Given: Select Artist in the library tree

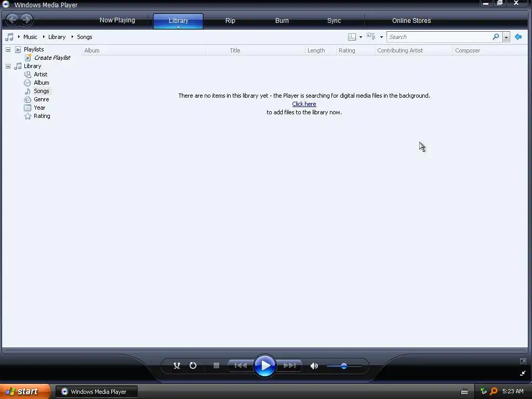Looking at the screenshot, I should (x=41, y=74).
